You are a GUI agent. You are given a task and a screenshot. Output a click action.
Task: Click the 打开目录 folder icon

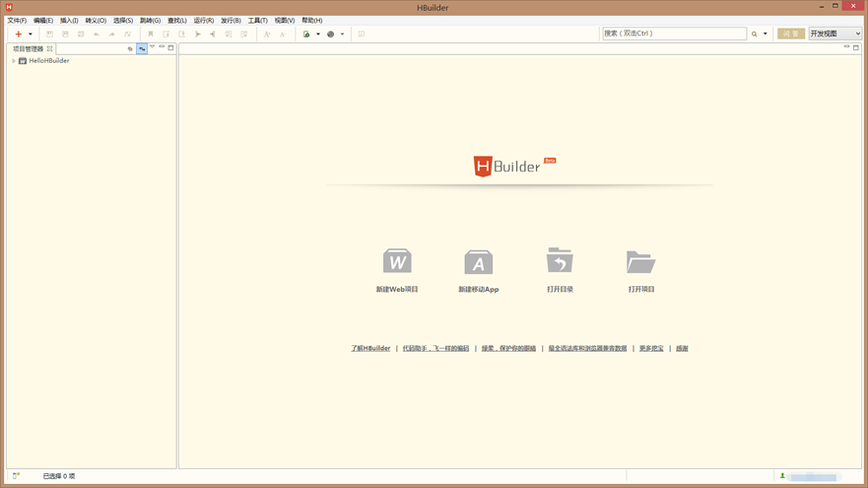(560, 260)
